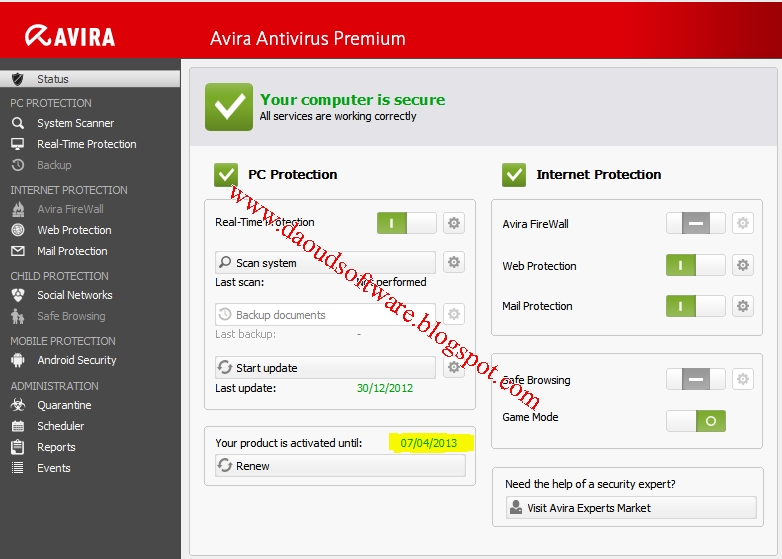
Task: Toggle the Safe Browsing switch
Action: (x=696, y=379)
